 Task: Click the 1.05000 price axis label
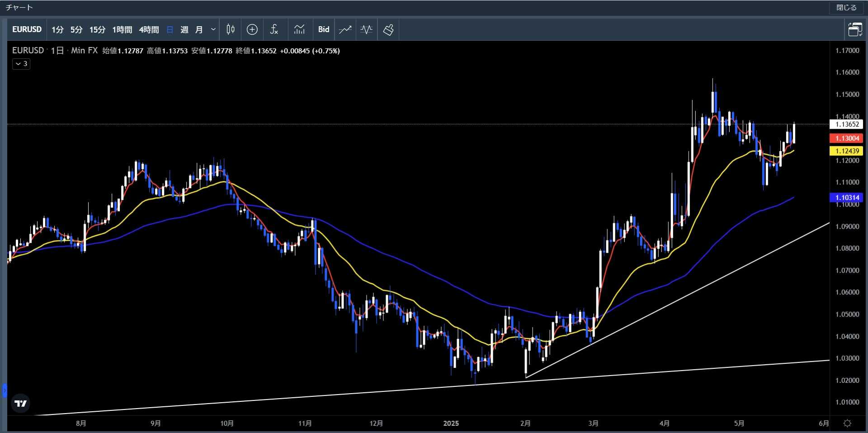point(847,314)
